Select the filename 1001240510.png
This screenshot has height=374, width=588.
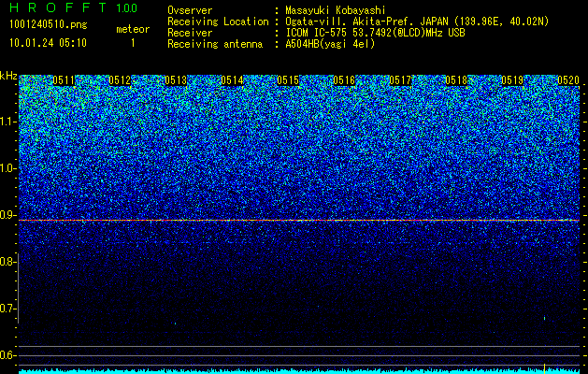[x=49, y=25]
